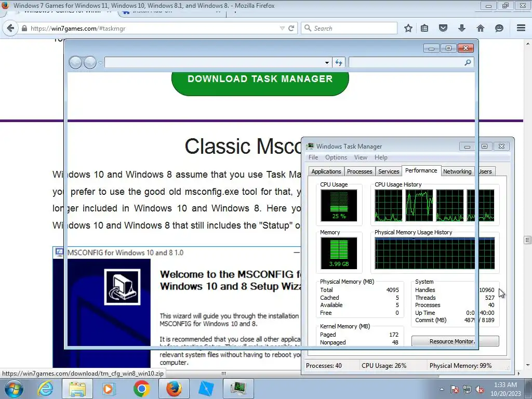Viewport: 532px width, 399px height.
Task: Click Action Center flag tray icon
Action: 455,389
